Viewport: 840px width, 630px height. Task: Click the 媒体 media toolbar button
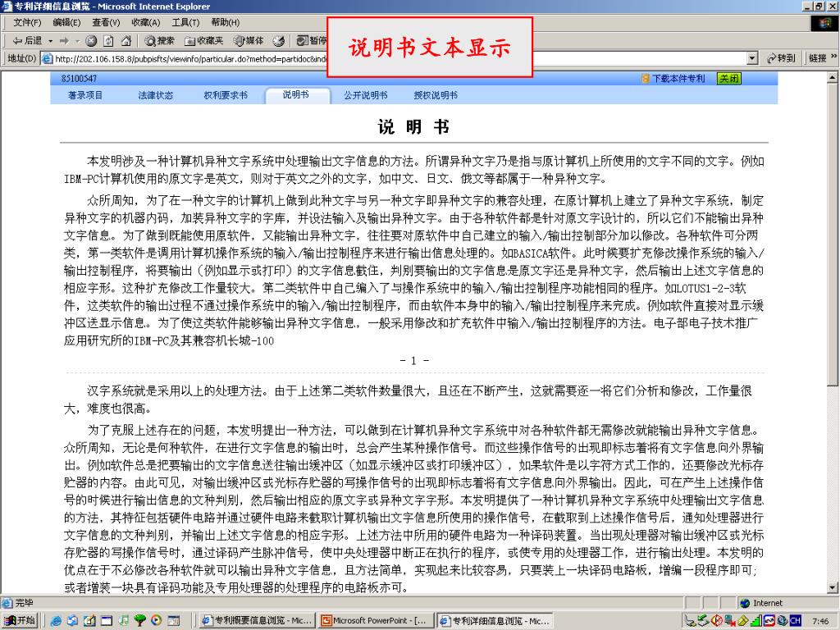249,41
